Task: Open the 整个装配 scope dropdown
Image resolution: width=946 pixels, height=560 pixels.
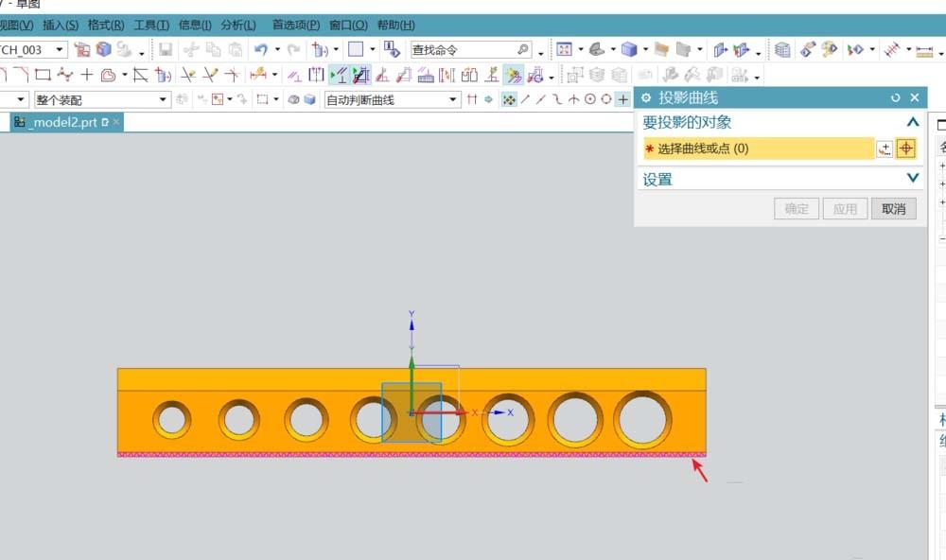Action: click(x=161, y=98)
